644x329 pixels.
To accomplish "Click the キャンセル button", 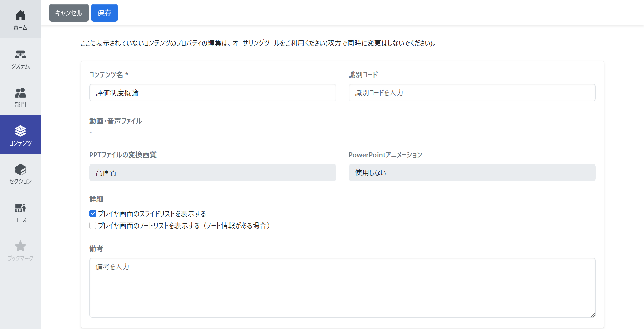I will coord(69,13).
